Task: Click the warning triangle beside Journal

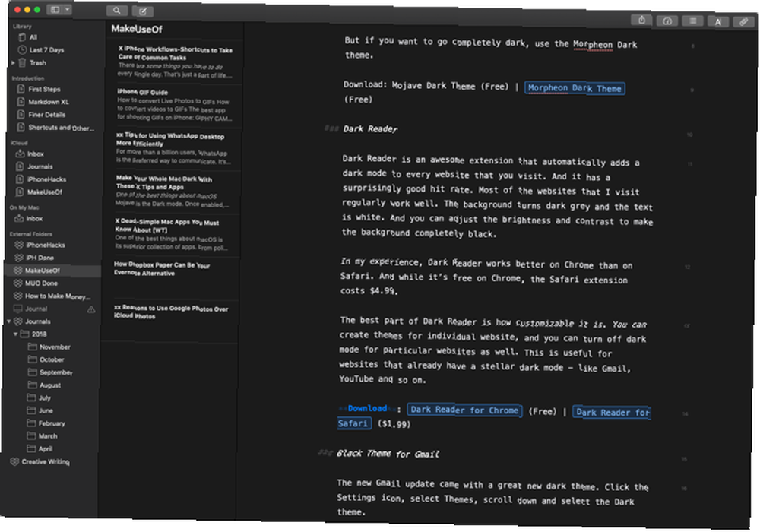Action: 91,309
